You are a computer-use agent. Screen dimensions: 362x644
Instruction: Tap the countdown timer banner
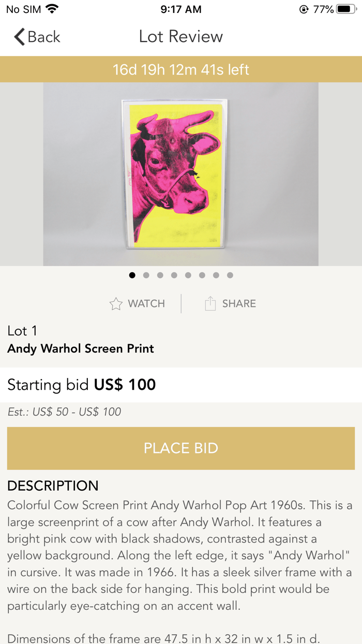181,69
